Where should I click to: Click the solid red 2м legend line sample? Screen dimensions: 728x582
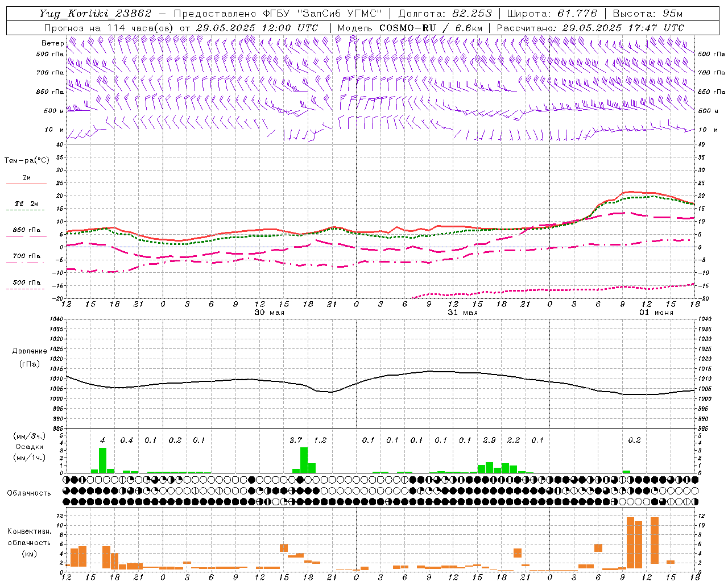(x=26, y=184)
